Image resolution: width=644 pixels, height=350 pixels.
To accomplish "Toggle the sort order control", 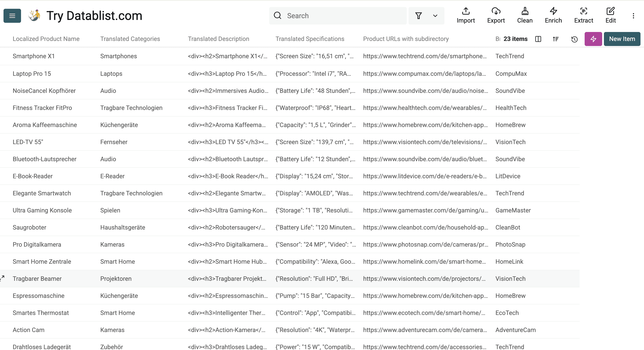I will tap(556, 39).
